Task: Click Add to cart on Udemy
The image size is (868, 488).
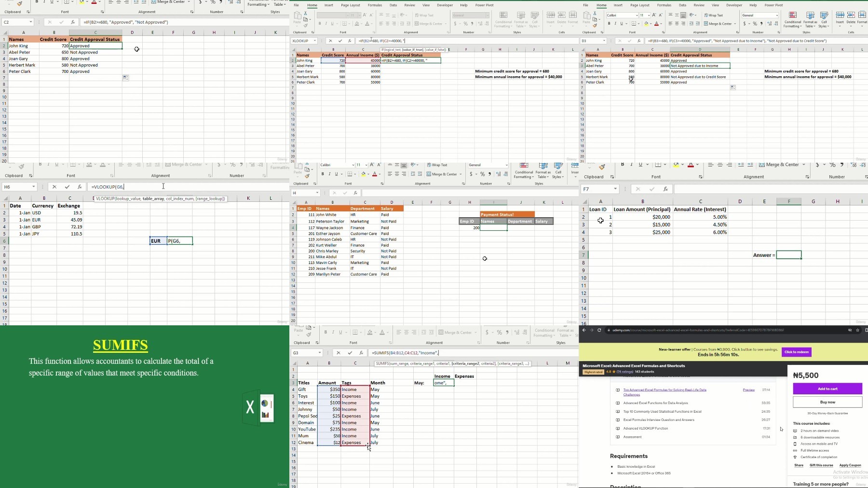Action: (x=827, y=389)
